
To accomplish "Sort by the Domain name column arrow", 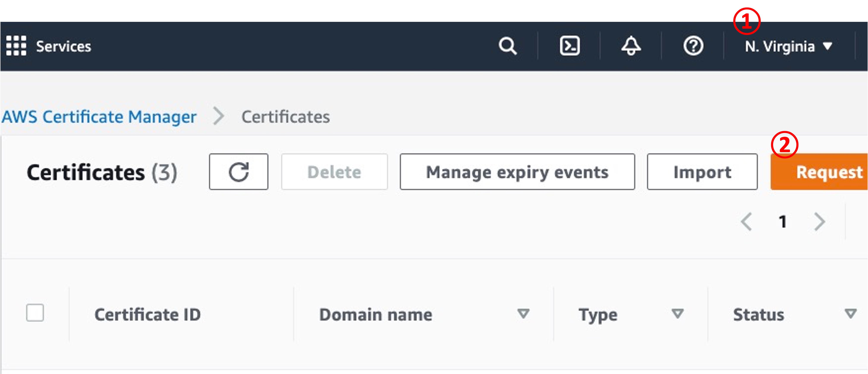I will click(x=523, y=314).
